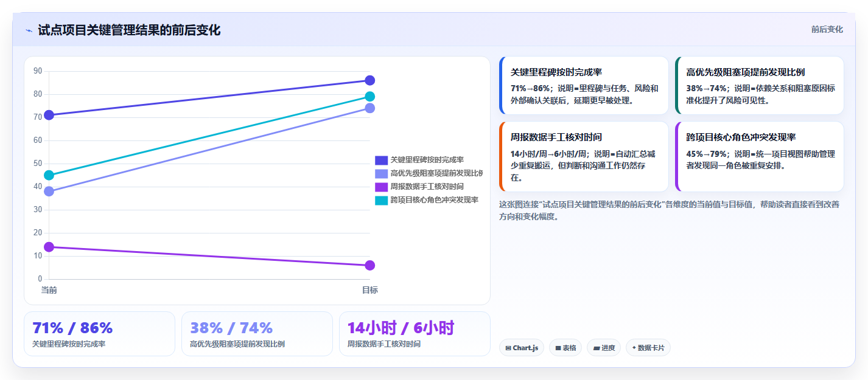Click the 表格 tag
The image size is (868, 380).
coord(565,348)
